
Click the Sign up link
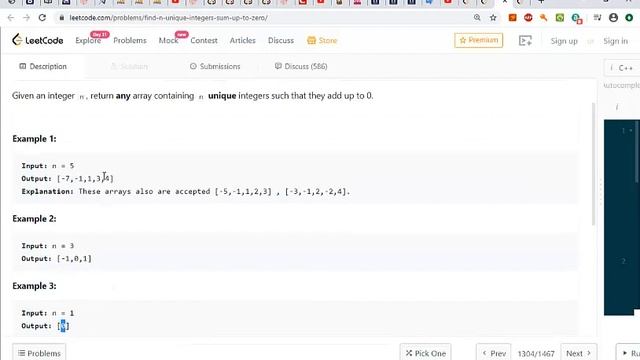[x=564, y=41]
